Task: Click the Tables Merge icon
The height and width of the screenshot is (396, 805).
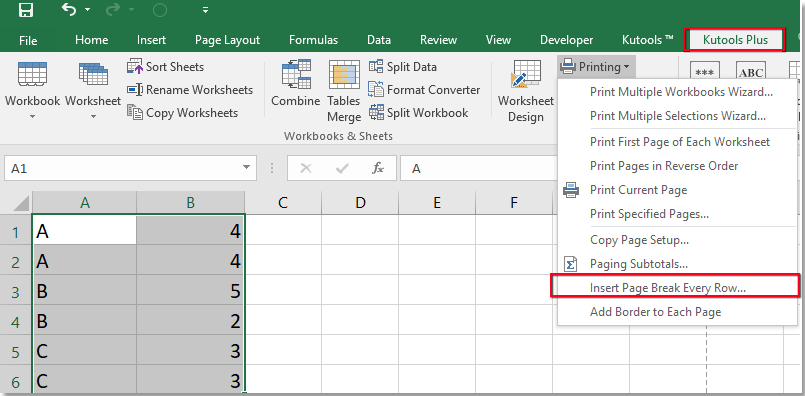Action: tap(344, 76)
